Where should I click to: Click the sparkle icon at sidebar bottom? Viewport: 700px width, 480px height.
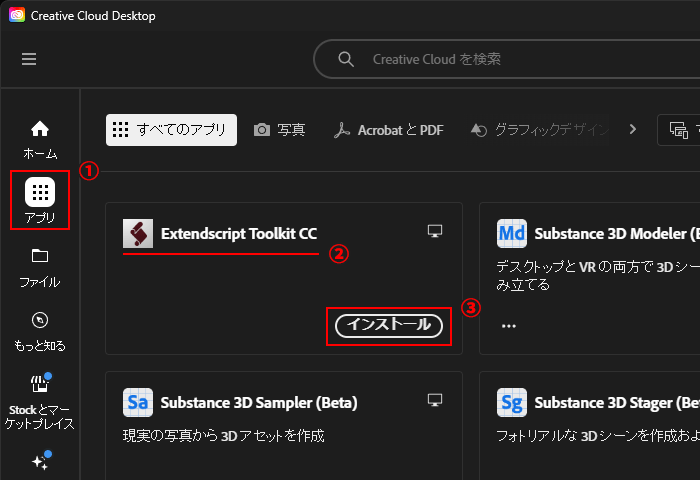click(x=41, y=460)
